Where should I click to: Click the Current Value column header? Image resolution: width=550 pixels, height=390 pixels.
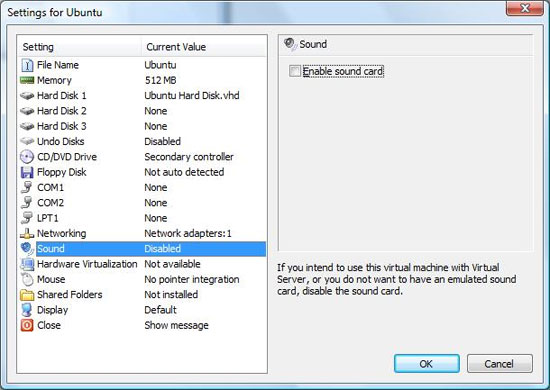[204, 47]
